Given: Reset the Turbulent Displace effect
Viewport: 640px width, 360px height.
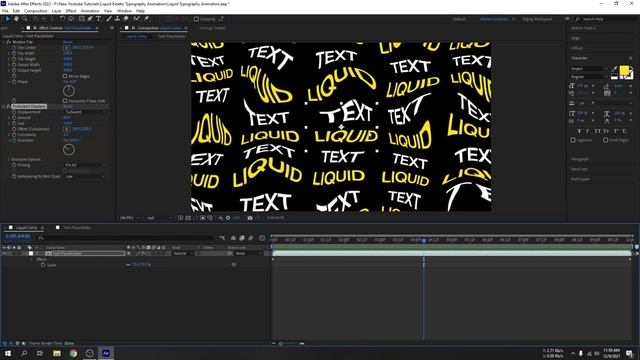Looking at the screenshot, I should pos(68,107).
